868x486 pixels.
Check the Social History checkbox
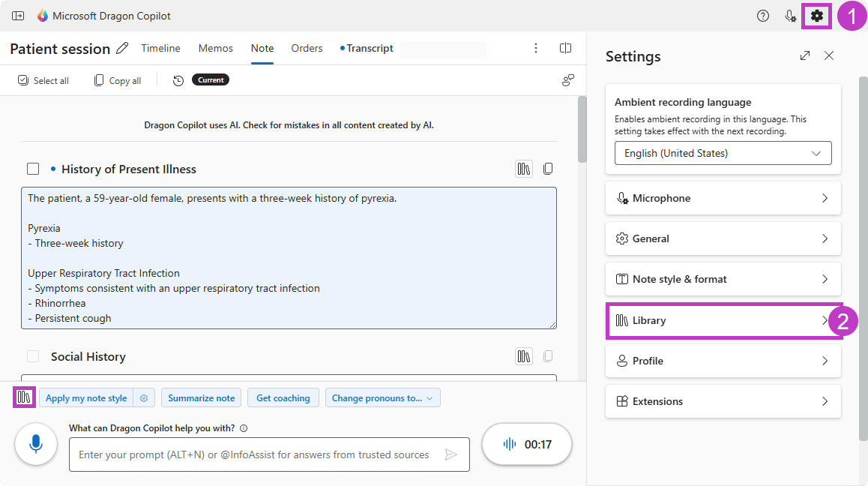[33, 356]
